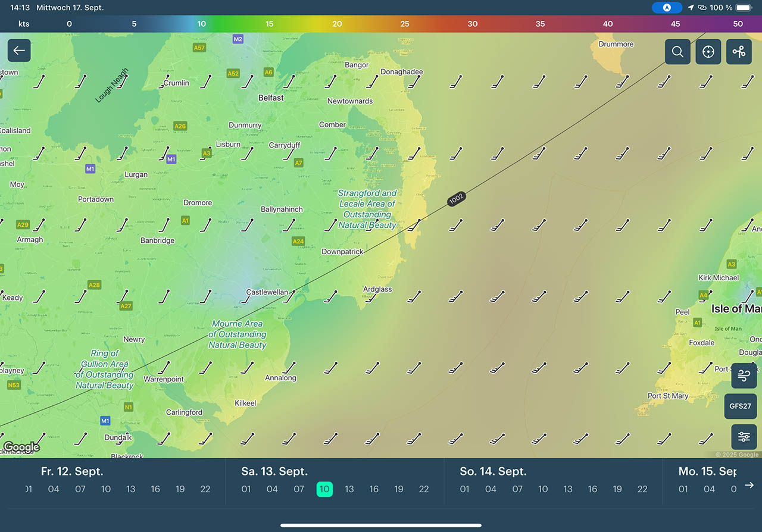This screenshot has height=532, width=762.
Task: Tap the back arrow button
Action: click(x=19, y=51)
